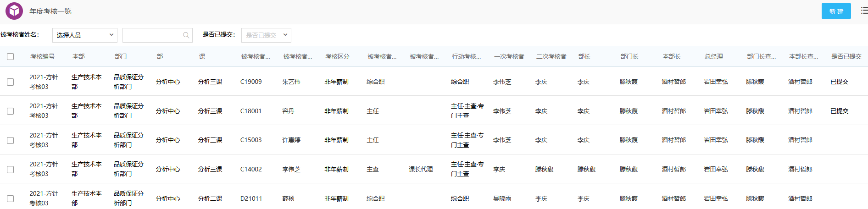Click the 本部 column header

click(78, 56)
